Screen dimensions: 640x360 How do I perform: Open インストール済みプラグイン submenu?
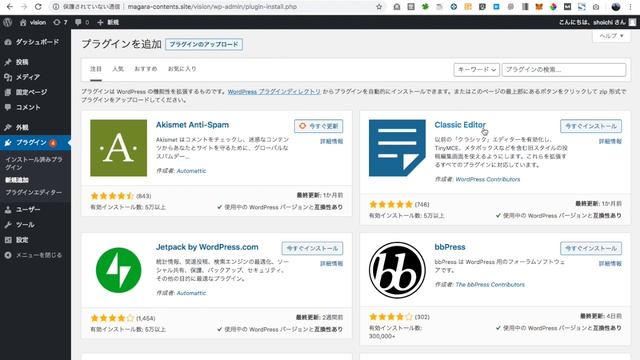(34, 163)
